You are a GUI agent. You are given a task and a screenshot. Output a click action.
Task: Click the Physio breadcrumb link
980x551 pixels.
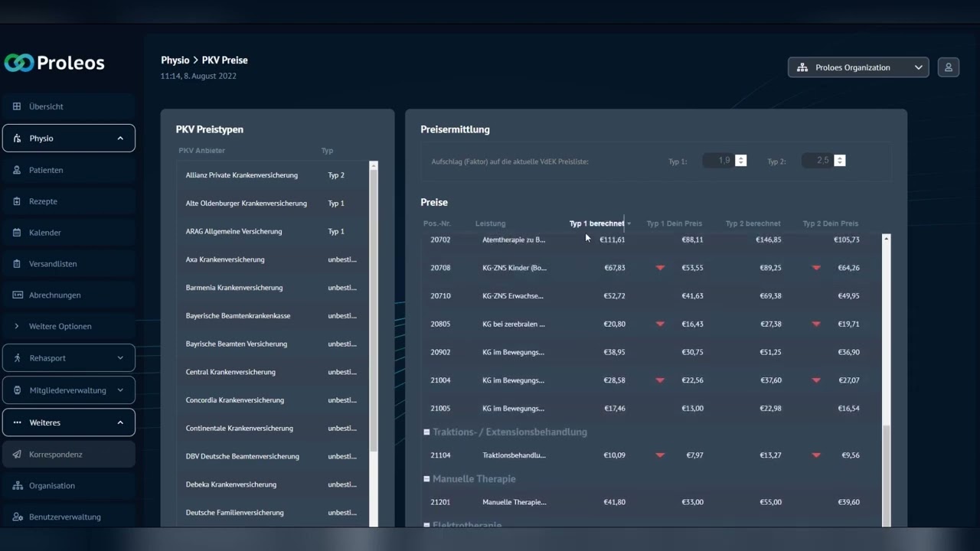175,60
